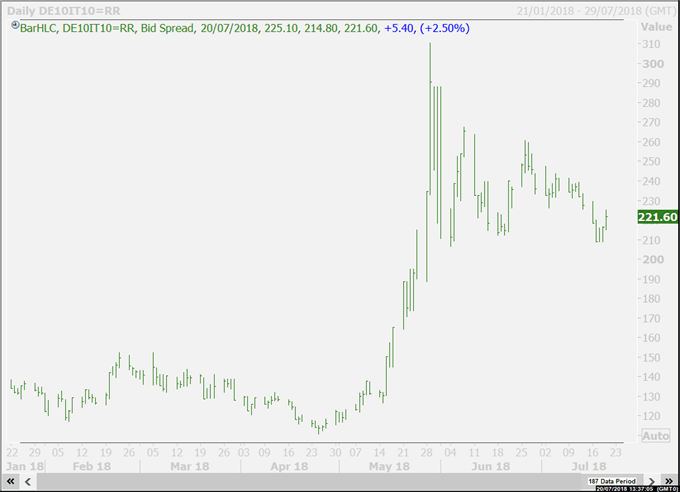Click the Mar 18 month label
The width and height of the screenshot is (680, 492).
point(190,466)
